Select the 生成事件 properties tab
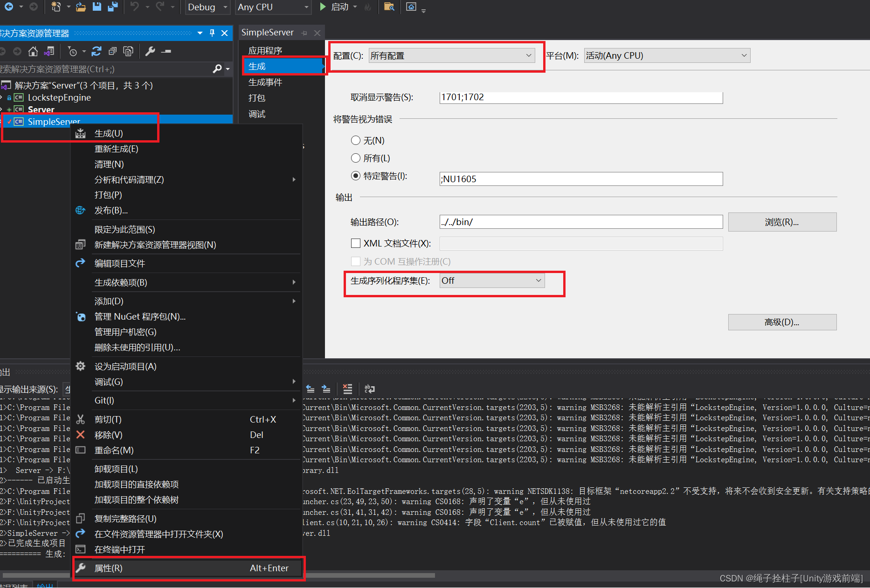This screenshot has height=588, width=870. [265, 82]
